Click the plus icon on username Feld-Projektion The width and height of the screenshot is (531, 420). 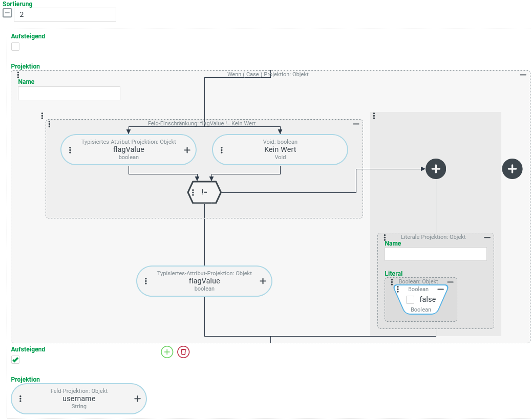coord(137,399)
